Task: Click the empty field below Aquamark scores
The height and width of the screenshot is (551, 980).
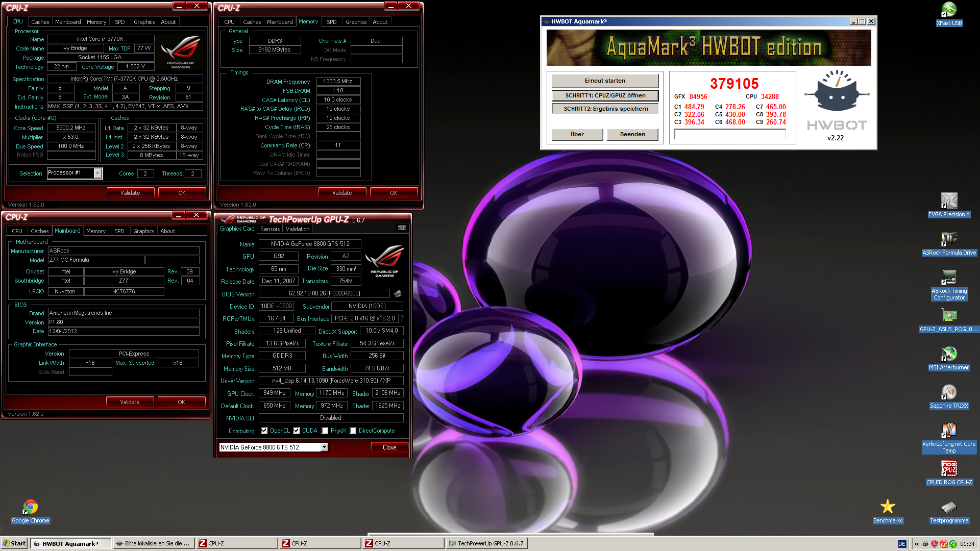Action: (730, 134)
